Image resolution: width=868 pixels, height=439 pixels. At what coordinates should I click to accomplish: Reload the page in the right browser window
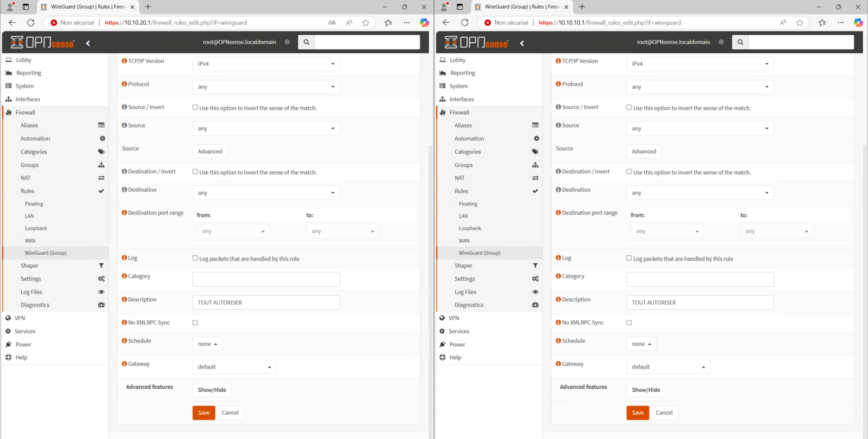pyautogui.click(x=465, y=23)
